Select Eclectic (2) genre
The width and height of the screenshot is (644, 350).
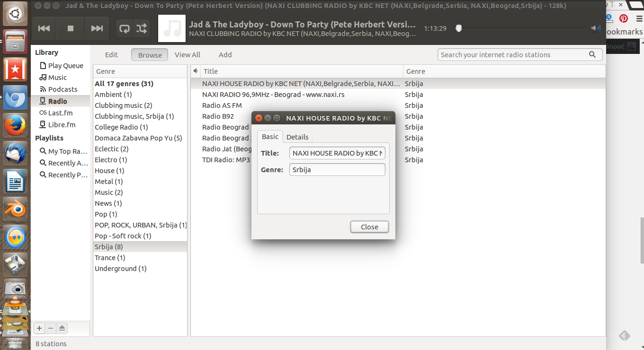[140, 149]
